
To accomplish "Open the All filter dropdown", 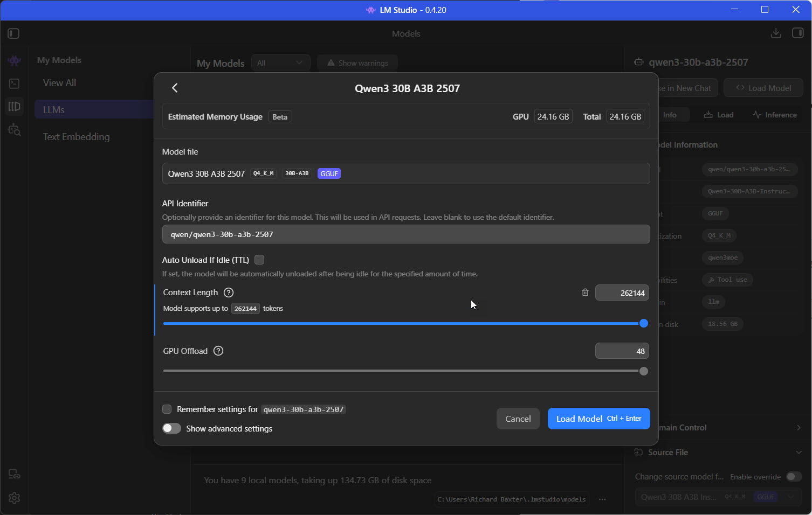I will [x=280, y=63].
